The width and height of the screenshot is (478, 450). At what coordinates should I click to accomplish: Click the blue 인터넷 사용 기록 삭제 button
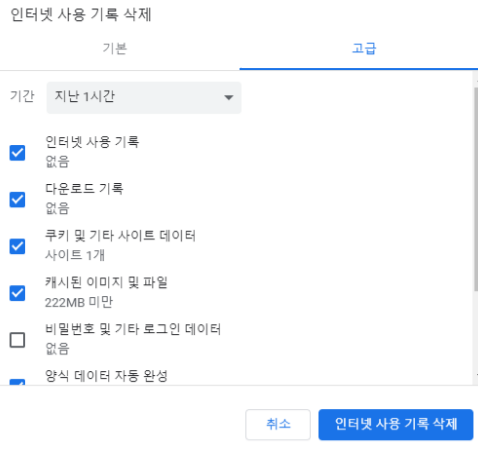[396, 424]
